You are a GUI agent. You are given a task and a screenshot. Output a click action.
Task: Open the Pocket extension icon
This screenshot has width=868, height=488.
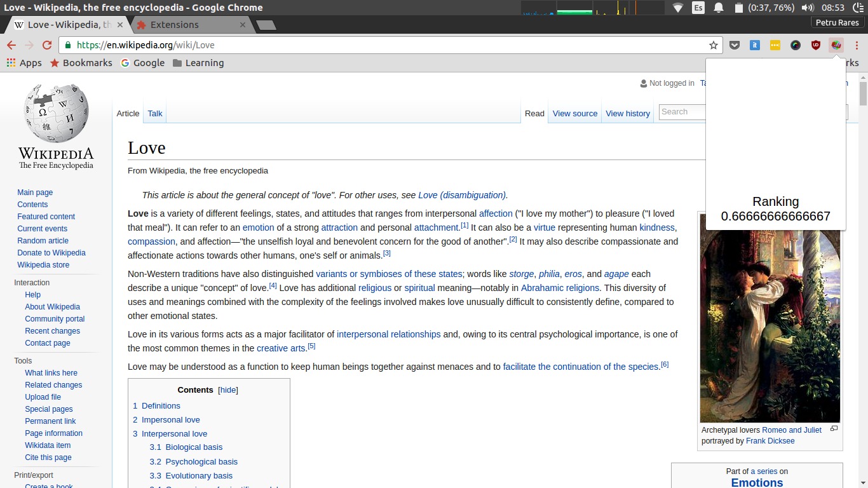point(735,45)
